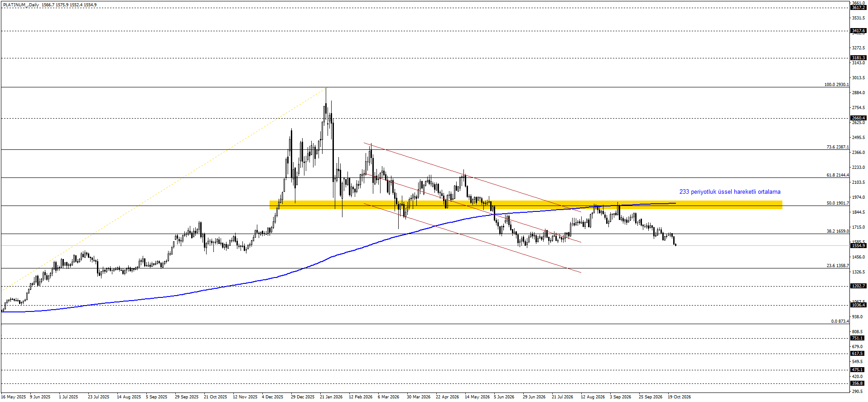Select the 3417.6 level tag on price axis
The image size is (868, 402).
click(x=858, y=31)
